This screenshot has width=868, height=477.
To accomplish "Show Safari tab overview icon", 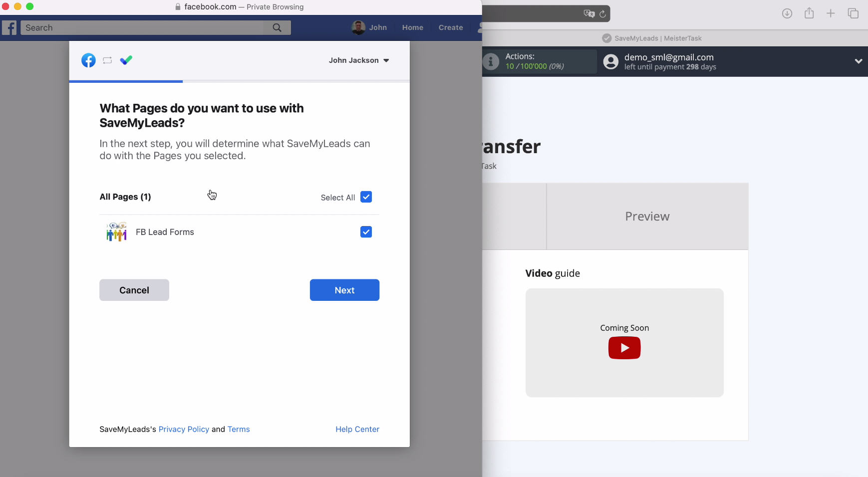I will click(853, 13).
